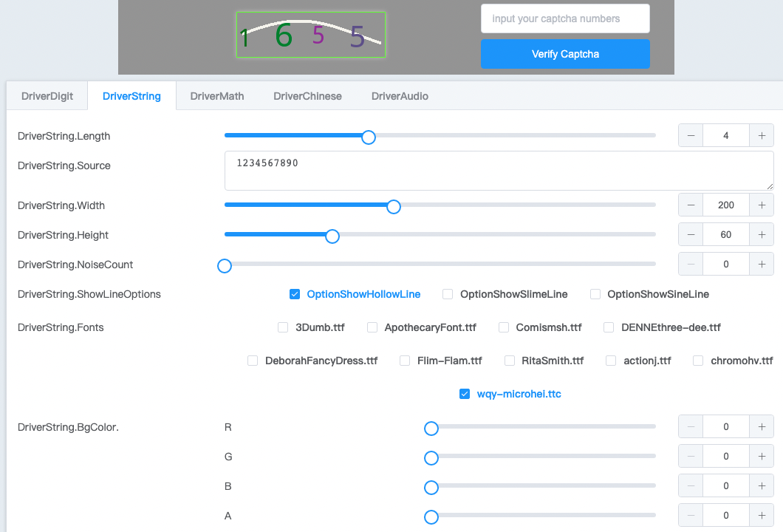Click the BgColor G value field
The height and width of the screenshot is (532, 783).
pyautogui.click(x=726, y=456)
